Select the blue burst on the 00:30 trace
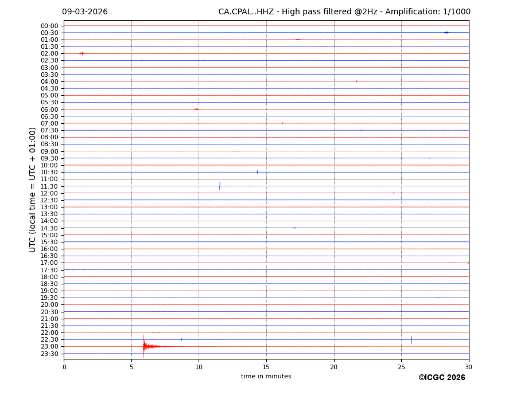This screenshot has width=532, height=399. pyautogui.click(x=446, y=33)
